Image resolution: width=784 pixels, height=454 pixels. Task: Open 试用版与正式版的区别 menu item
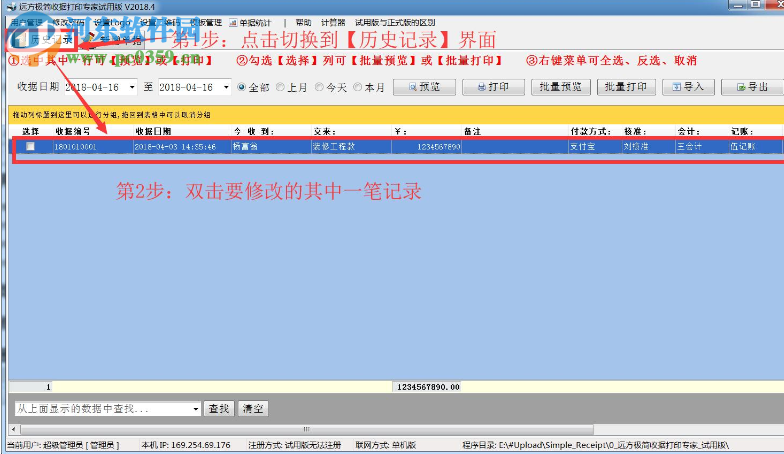[395, 22]
